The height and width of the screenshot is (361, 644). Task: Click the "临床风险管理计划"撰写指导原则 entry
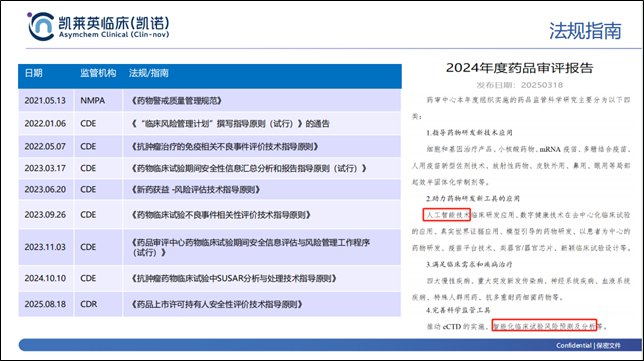pos(230,124)
